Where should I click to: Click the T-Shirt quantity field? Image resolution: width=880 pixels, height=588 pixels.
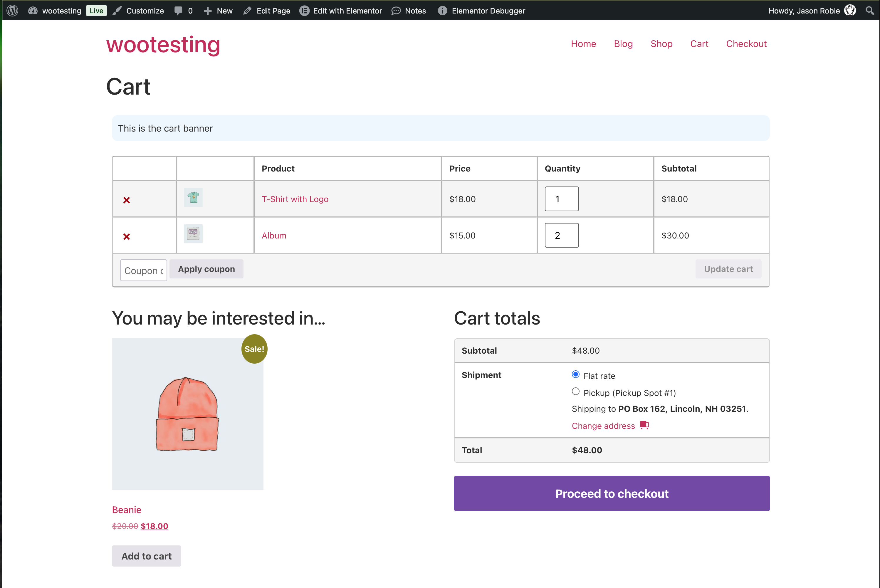(562, 199)
